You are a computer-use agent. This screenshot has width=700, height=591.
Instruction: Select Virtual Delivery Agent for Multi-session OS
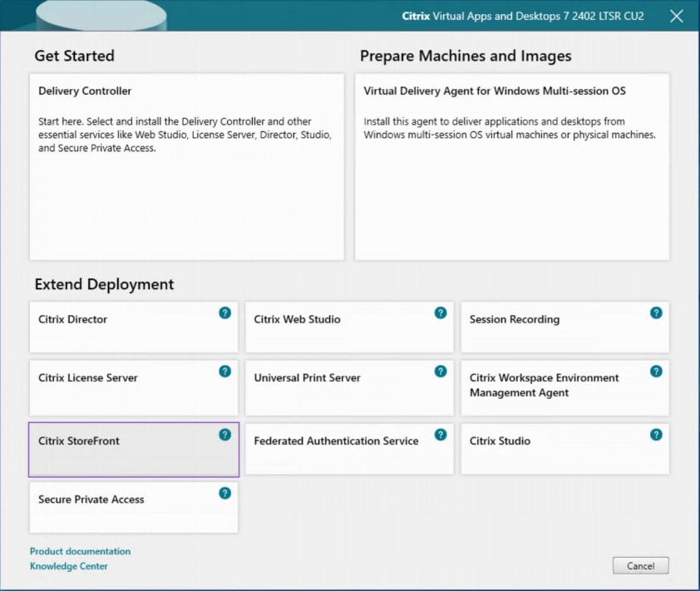click(x=512, y=167)
